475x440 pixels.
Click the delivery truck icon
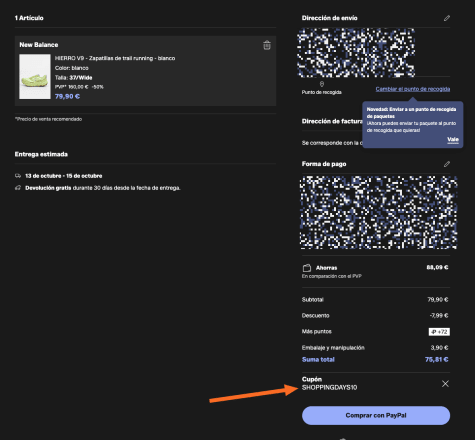18,176
